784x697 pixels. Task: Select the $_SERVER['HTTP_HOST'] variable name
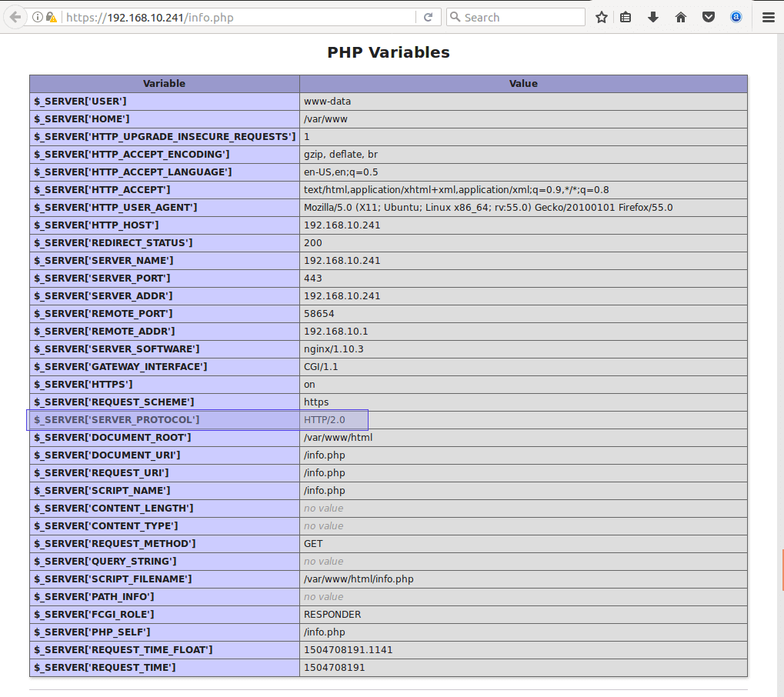click(x=96, y=225)
